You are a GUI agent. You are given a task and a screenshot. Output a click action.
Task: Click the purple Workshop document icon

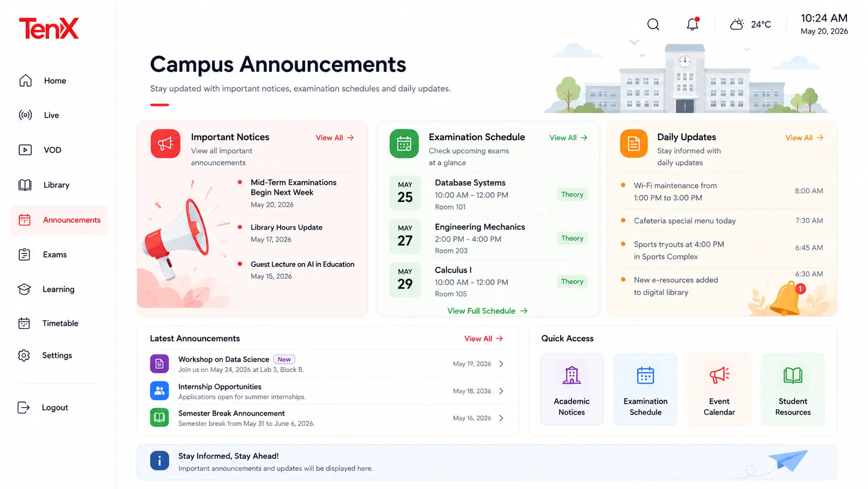(159, 364)
